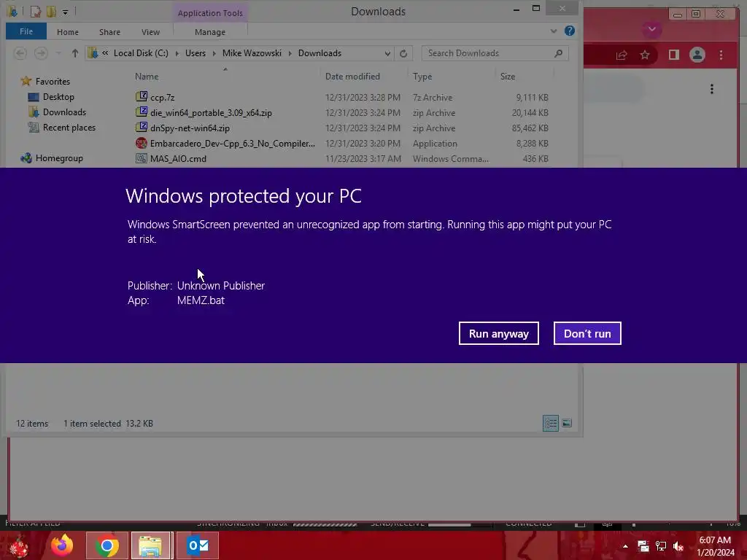The width and height of the screenshot is (747, 560).
Task: Switch to Chrome on taskbar
Action: point(107,545)
